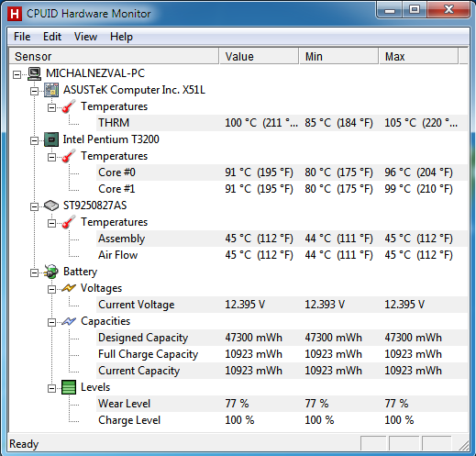
Task: Collapse Temperatures under ASUSTeK X51L
Action: [x=51, y=107]
